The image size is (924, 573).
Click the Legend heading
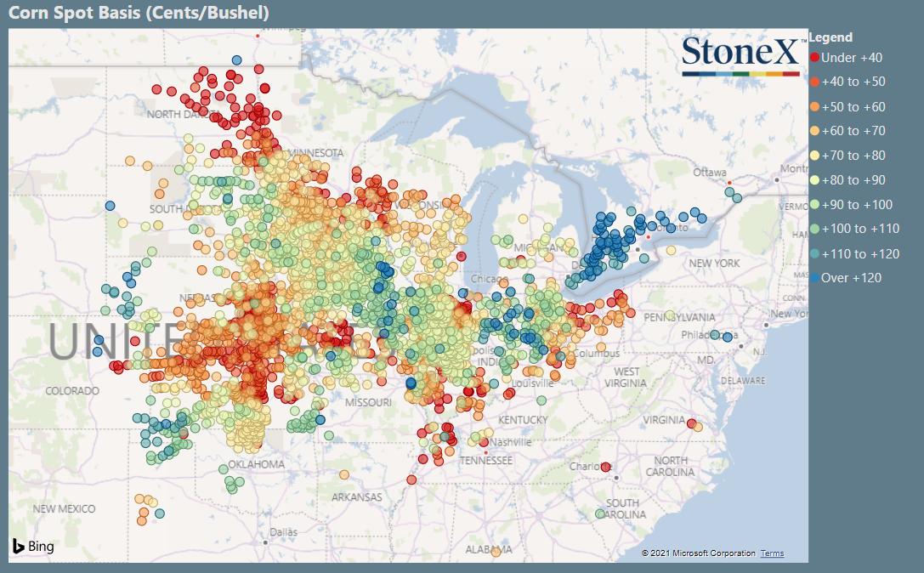click(830, 37)
